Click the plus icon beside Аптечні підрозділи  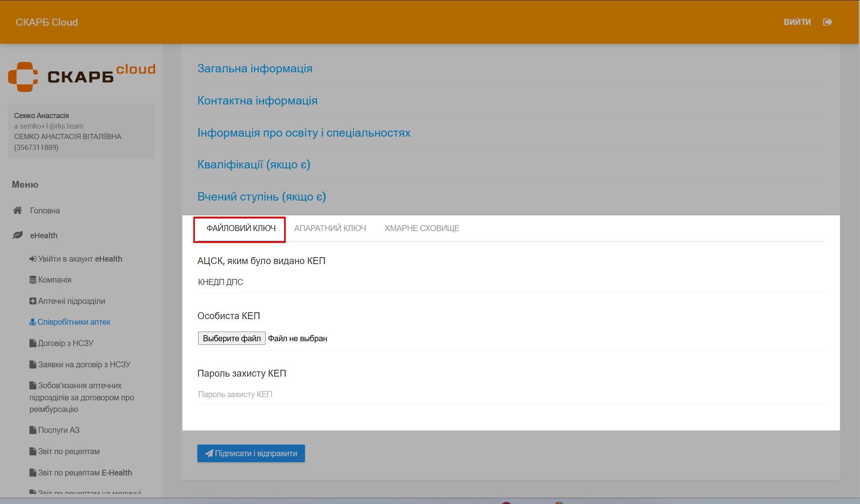click(33, 301)
